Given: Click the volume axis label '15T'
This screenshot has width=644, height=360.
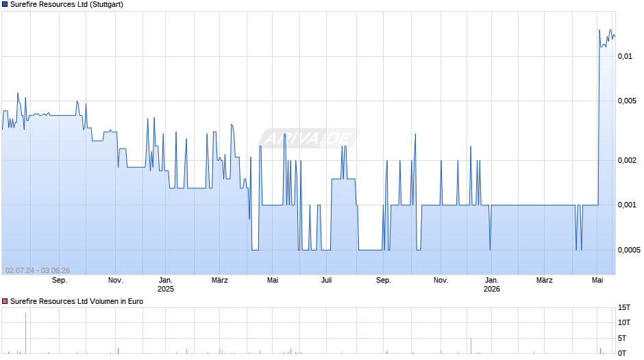Looking at the screenshot, I should click(x=624, y=307).
